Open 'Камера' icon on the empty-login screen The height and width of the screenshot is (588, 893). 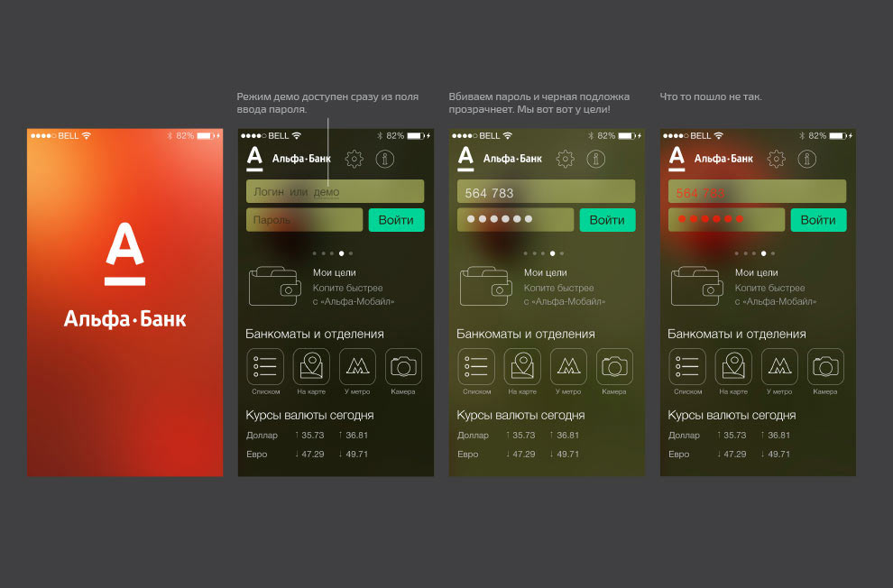(x=403, y=367)
